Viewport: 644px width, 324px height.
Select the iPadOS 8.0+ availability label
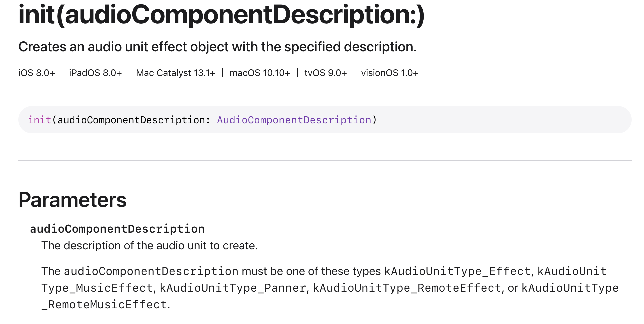click(95, 73)
